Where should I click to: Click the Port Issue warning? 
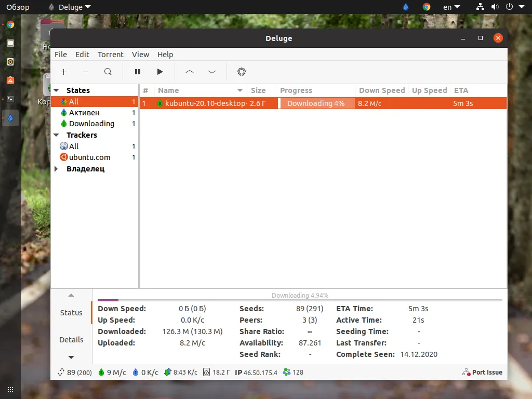tap(482, 372)
